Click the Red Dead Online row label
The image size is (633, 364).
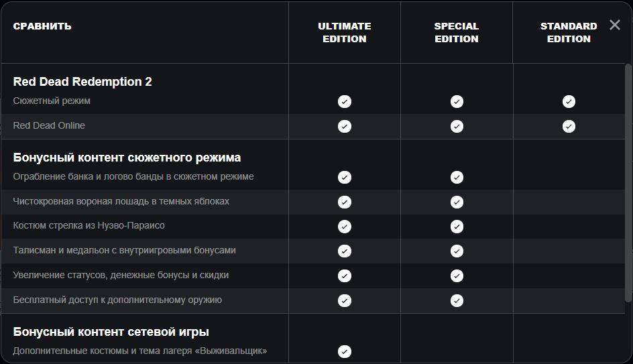[49, 125]
